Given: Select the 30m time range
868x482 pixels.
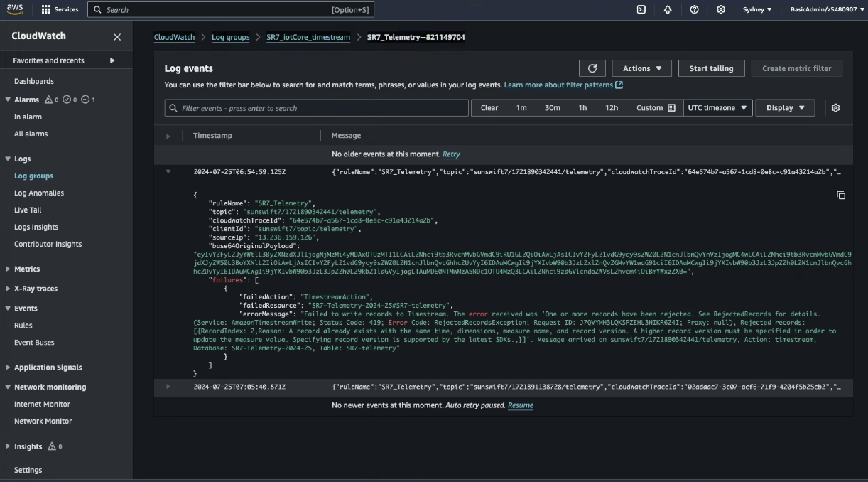Looking at the screenshot, I should tap(552, 108).
